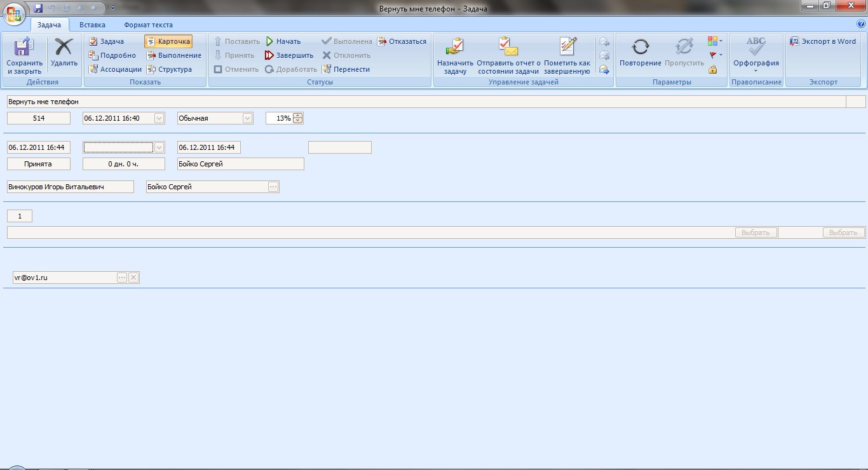Switch to Подробно view

112,55
